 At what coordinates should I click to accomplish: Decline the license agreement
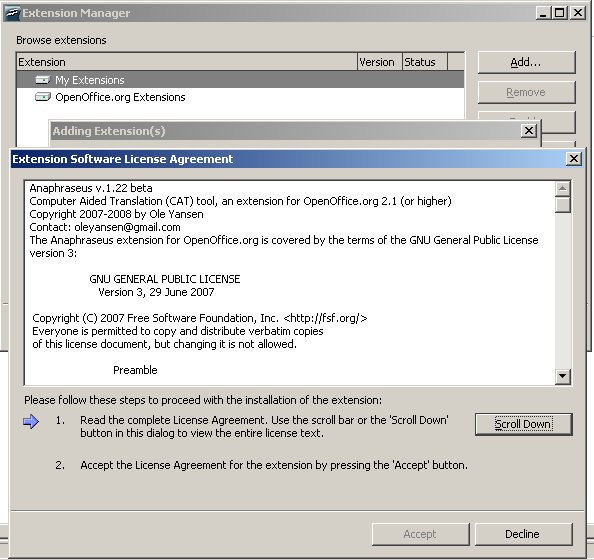(524, 534)
